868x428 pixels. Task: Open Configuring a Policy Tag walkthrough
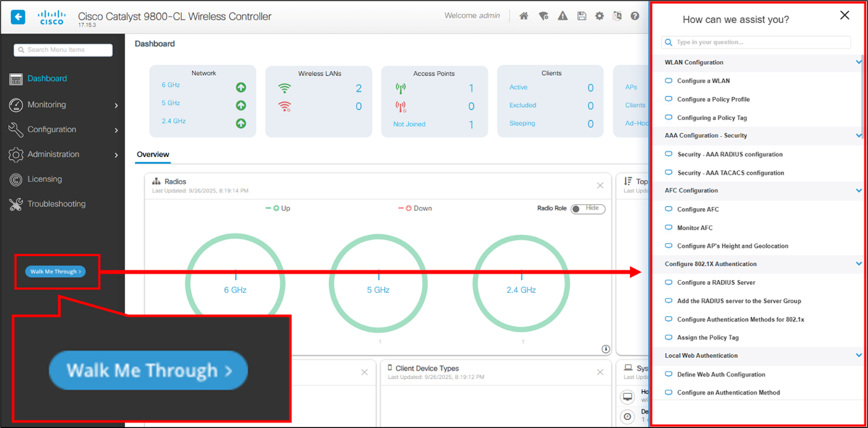(x=712, y=117)
